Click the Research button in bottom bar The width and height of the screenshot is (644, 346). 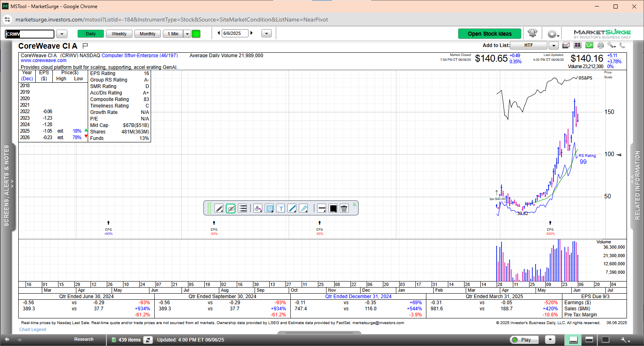click(84, 340)
